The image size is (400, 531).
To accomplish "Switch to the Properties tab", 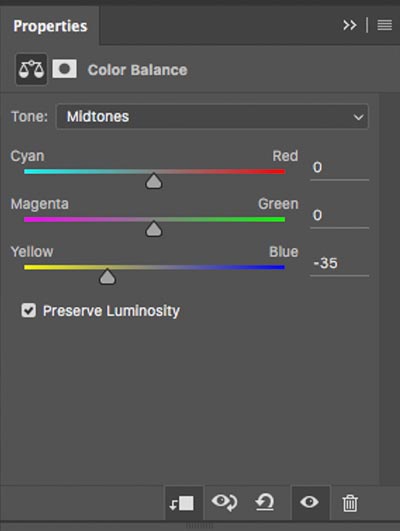I will coord(50,26).
